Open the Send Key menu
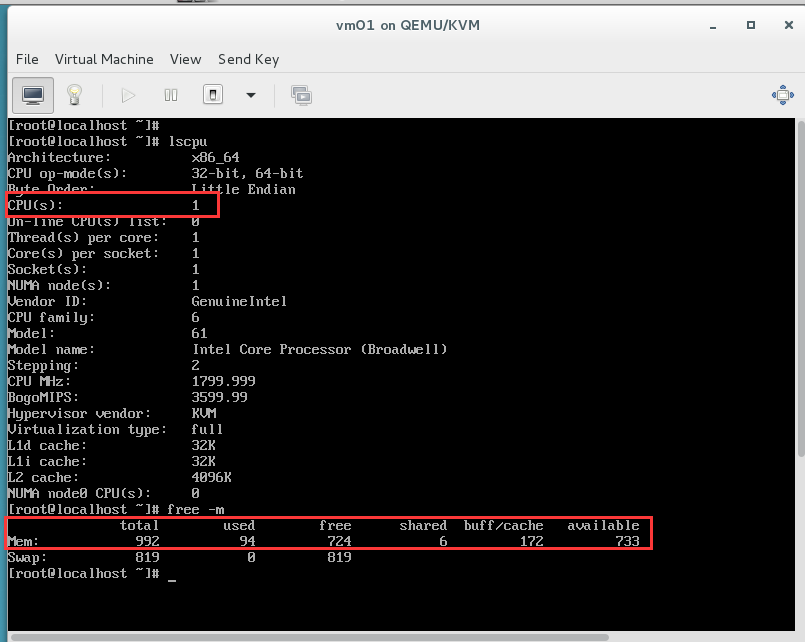This screenshot has height=642, width=805. pyautogui.click(x=248, y=59)
